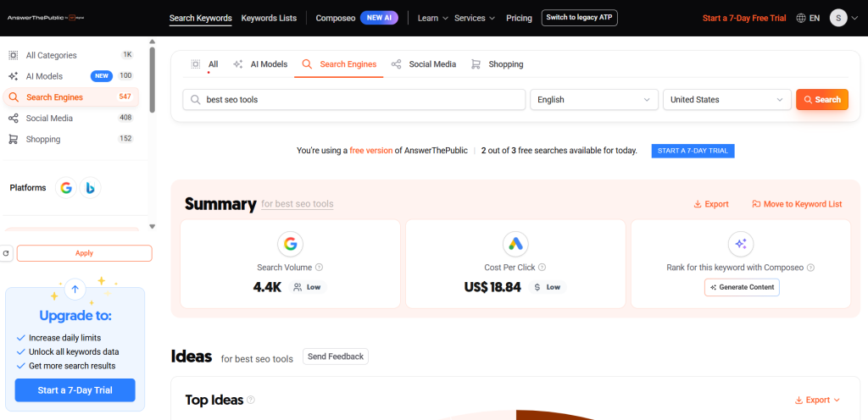Click the sparkle icon in Composeo card
Viewport: 868px width, 420px height.
click(x=741, y=244)
